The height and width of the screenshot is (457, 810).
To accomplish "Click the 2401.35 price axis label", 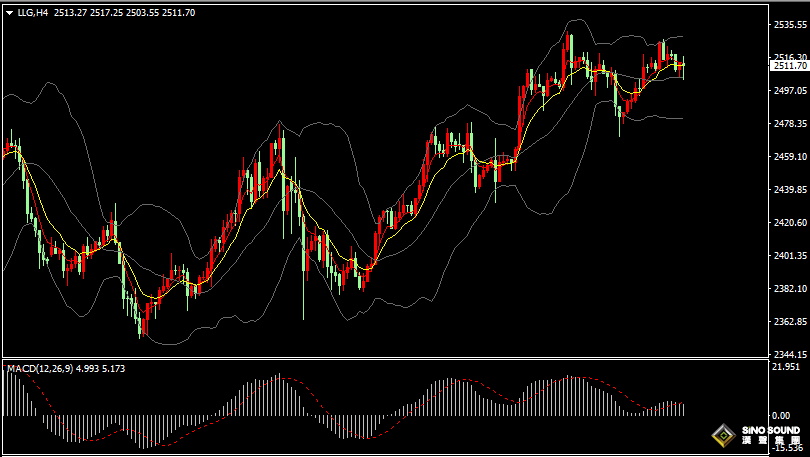I will [x=788, y=256].
